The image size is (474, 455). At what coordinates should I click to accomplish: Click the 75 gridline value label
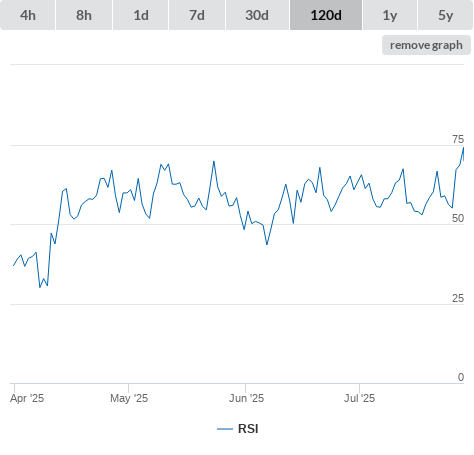458,139
